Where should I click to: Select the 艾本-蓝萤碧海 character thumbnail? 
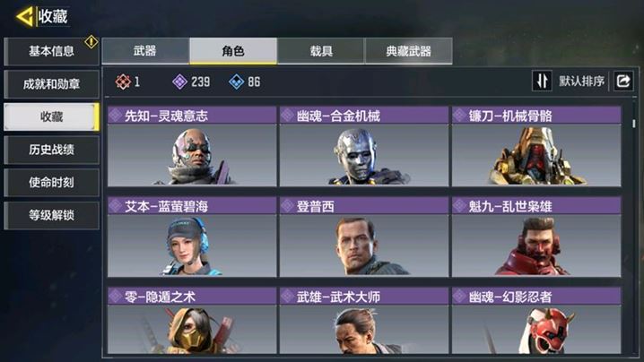[192, 246]
